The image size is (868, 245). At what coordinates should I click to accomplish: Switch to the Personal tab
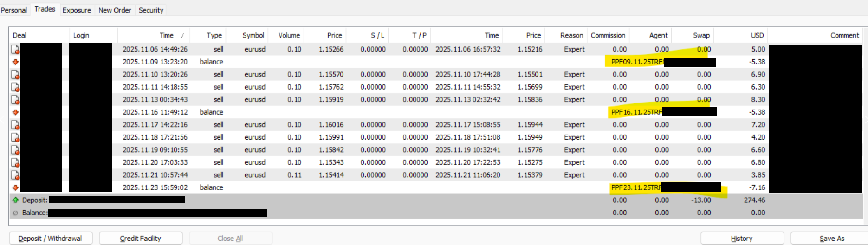[14, 10]
